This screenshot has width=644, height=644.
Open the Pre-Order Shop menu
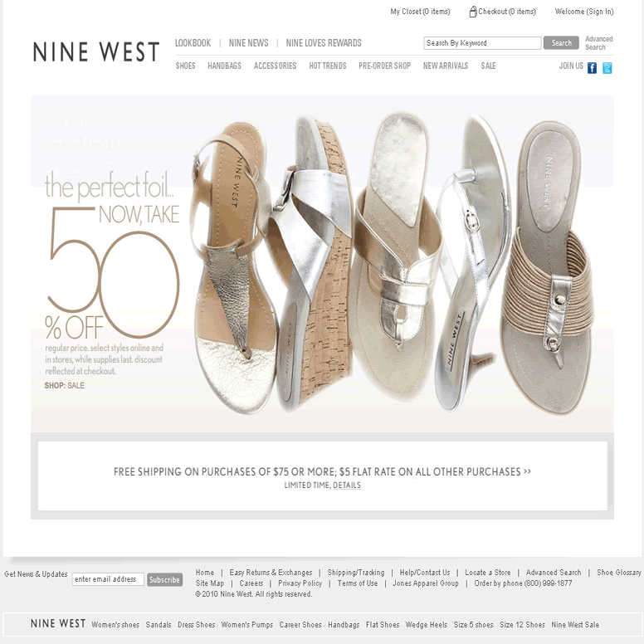384,66
